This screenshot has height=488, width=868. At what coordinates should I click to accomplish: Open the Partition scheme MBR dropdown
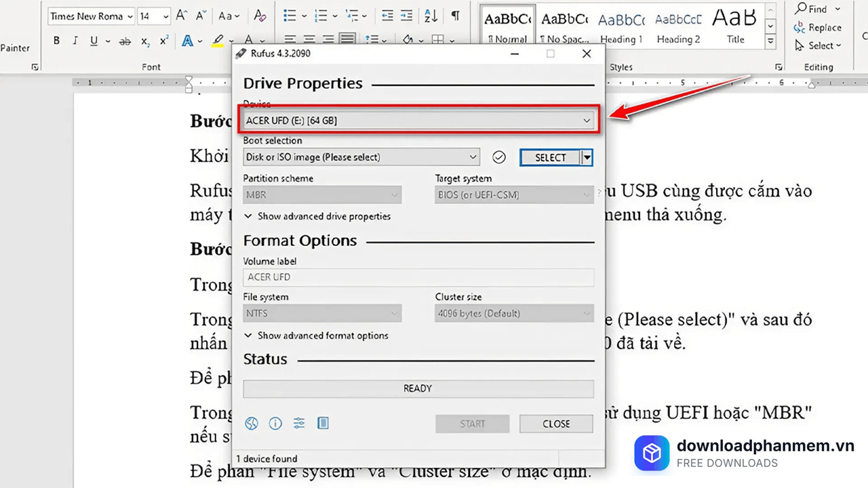[x=322, y=195]
